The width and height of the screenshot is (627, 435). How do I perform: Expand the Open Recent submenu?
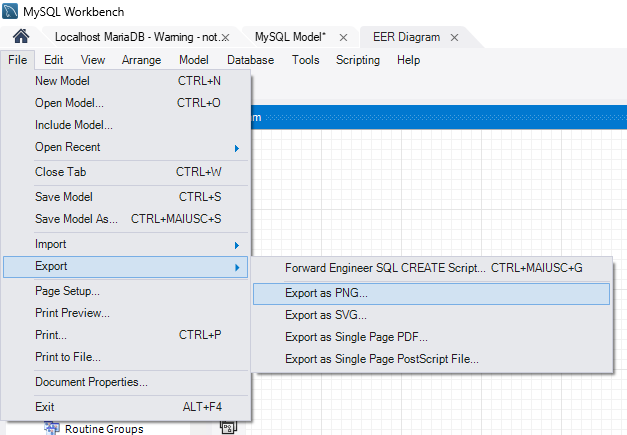pos(126,147)
